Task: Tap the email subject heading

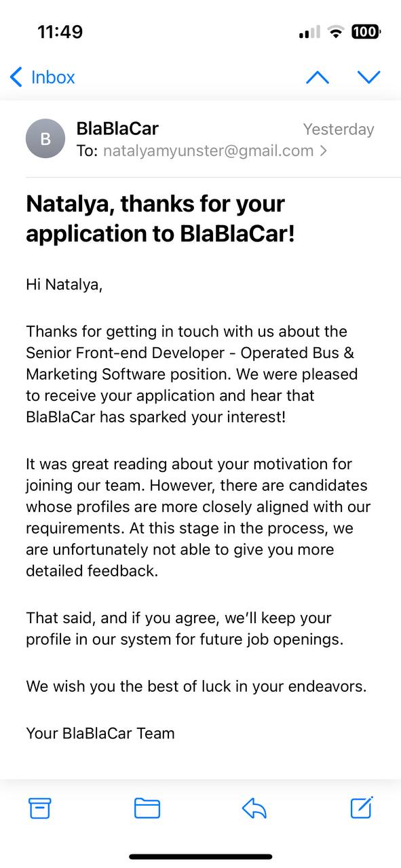Action: click(161, 218)
